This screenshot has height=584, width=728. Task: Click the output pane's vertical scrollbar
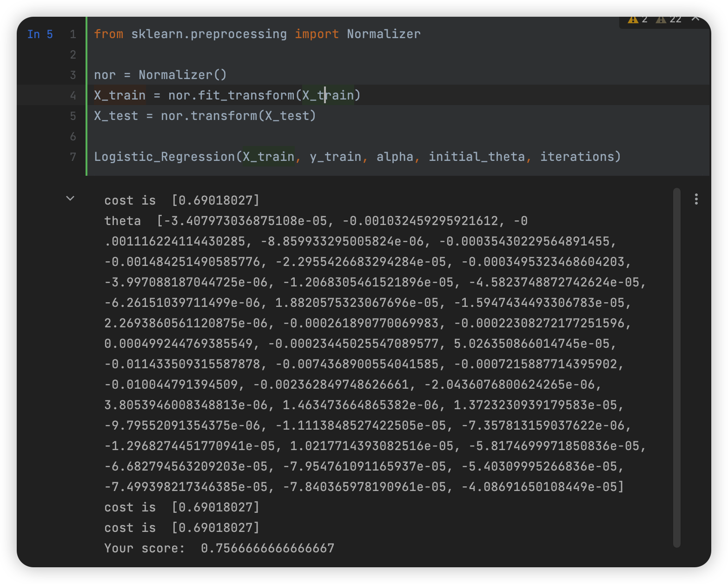coord(676,367)
